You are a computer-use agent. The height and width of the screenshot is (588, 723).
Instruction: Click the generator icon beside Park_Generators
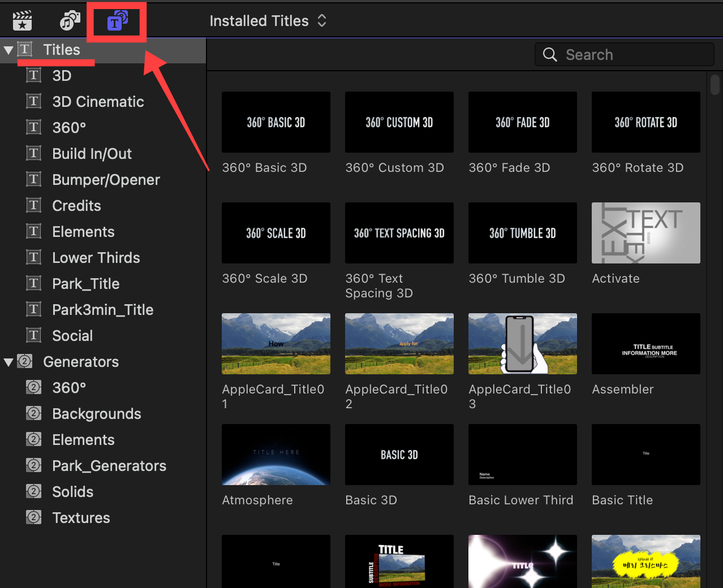tap(34, 465)
